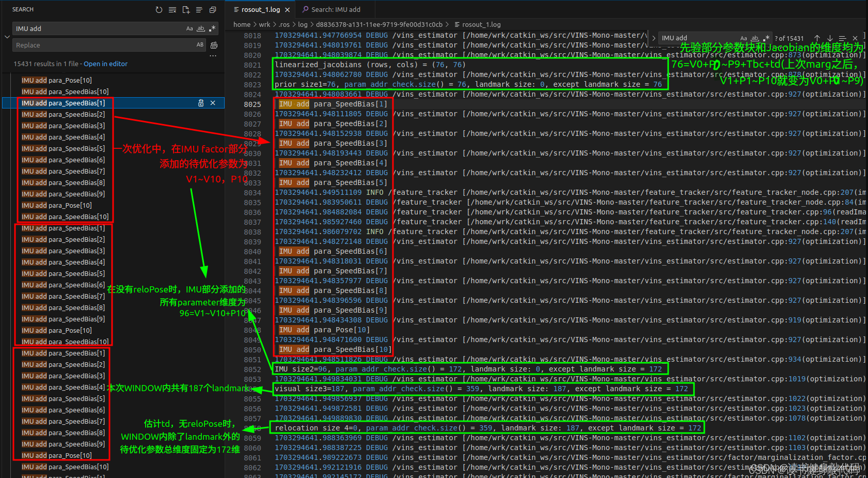Toggle Whole Word in editor find widget

coord(755,38)
